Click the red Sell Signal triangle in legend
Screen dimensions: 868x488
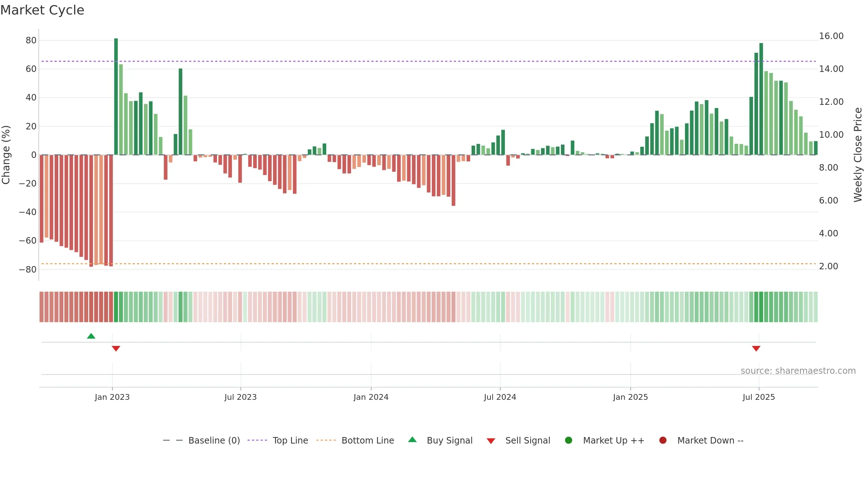(x=491, y=441)
